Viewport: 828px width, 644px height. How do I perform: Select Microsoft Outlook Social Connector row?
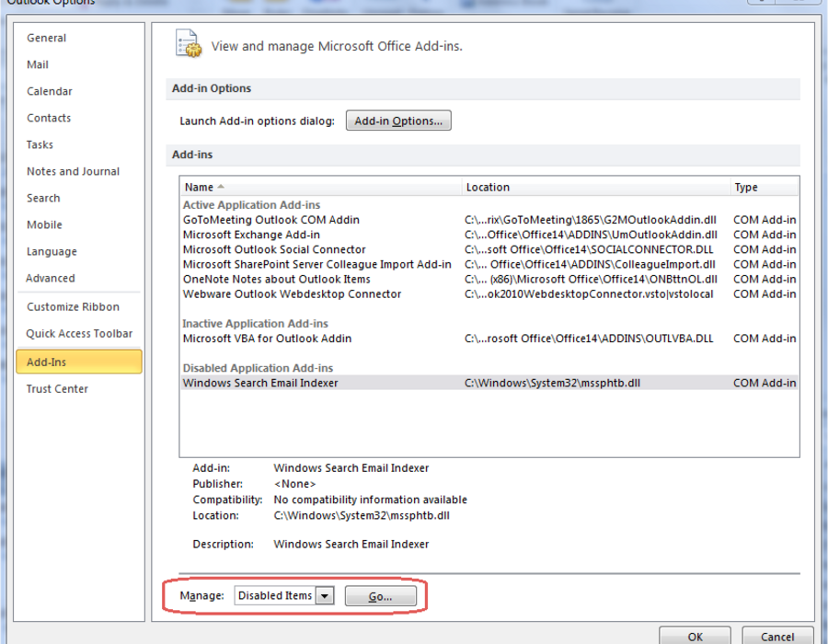[x=489, y=249]
